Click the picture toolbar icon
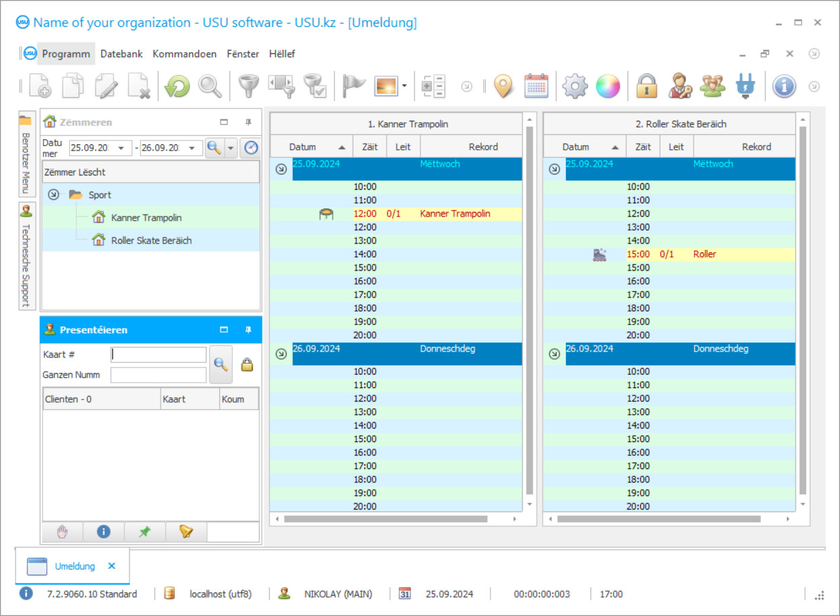 (x=387, y=86)
